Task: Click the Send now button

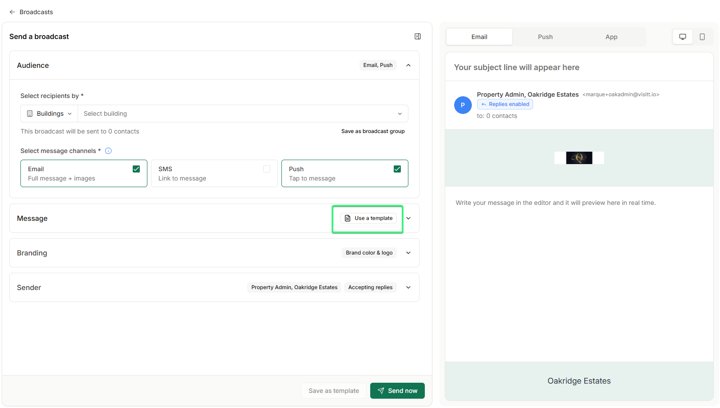Action: click(397, 391)
